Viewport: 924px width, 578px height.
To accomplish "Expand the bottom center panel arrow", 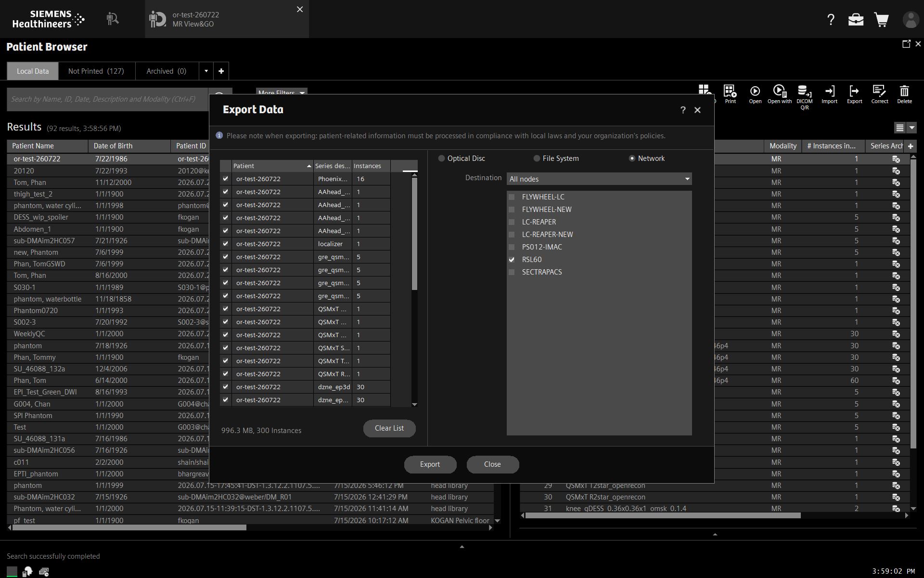I will point(462,547).
